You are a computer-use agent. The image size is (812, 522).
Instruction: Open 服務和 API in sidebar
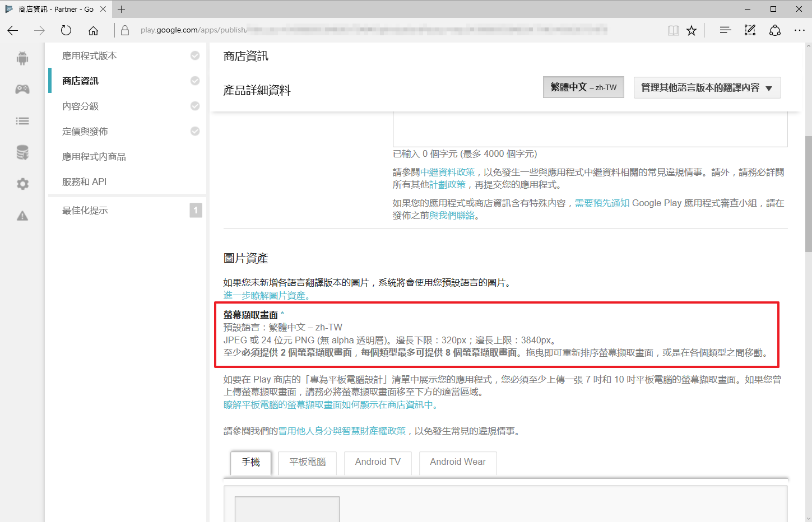(84, 181)
